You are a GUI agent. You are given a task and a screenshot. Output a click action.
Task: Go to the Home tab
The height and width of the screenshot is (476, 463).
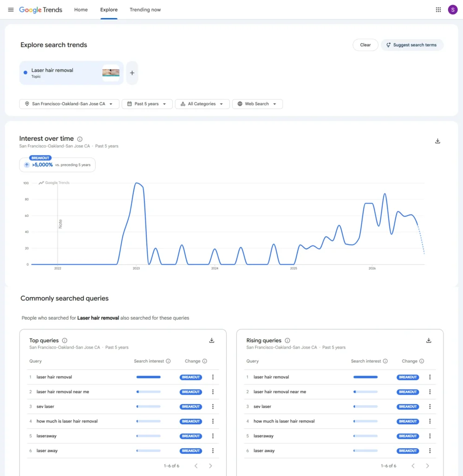coord(81,10)
